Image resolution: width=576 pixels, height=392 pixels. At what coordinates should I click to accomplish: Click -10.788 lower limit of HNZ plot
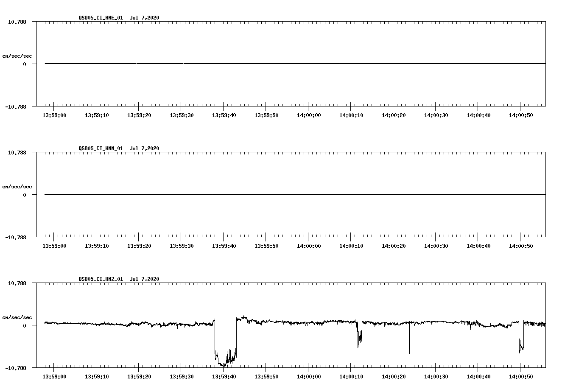(16, 368)
